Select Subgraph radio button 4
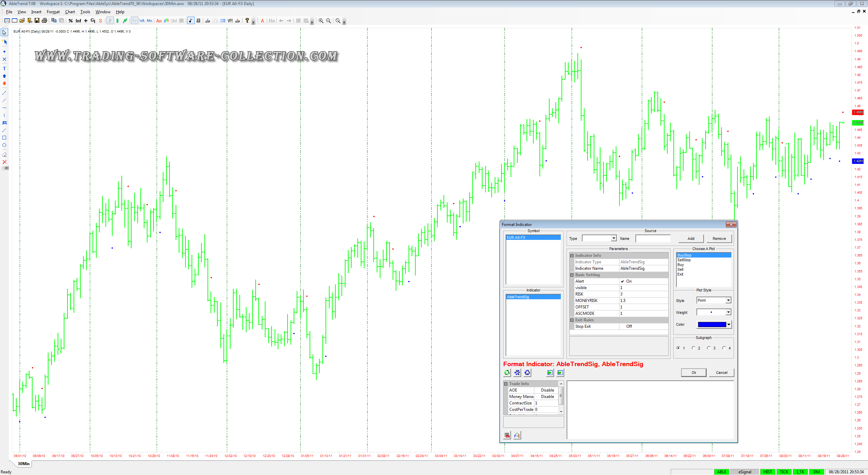This screenshot has width=868, height=475. tap(724, 348)
